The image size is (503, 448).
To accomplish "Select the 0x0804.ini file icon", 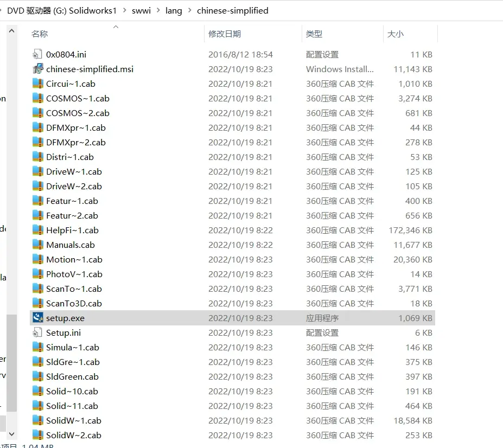I will point(37,54).
